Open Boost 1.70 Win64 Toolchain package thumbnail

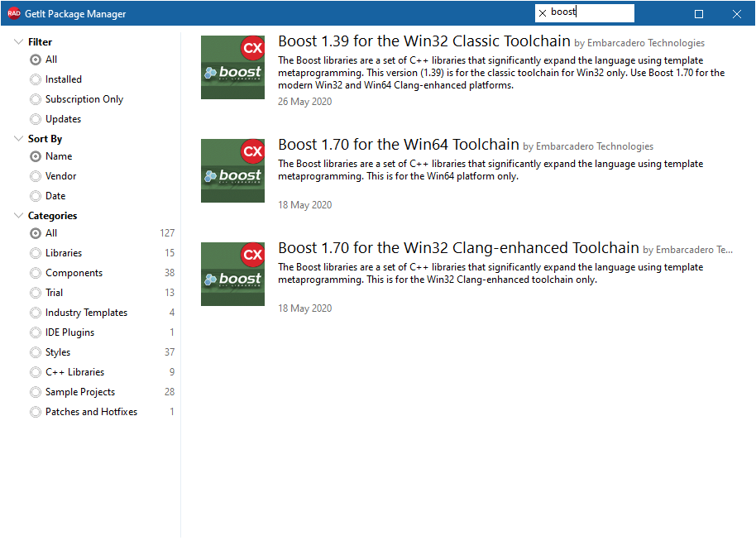coord(232,170)
